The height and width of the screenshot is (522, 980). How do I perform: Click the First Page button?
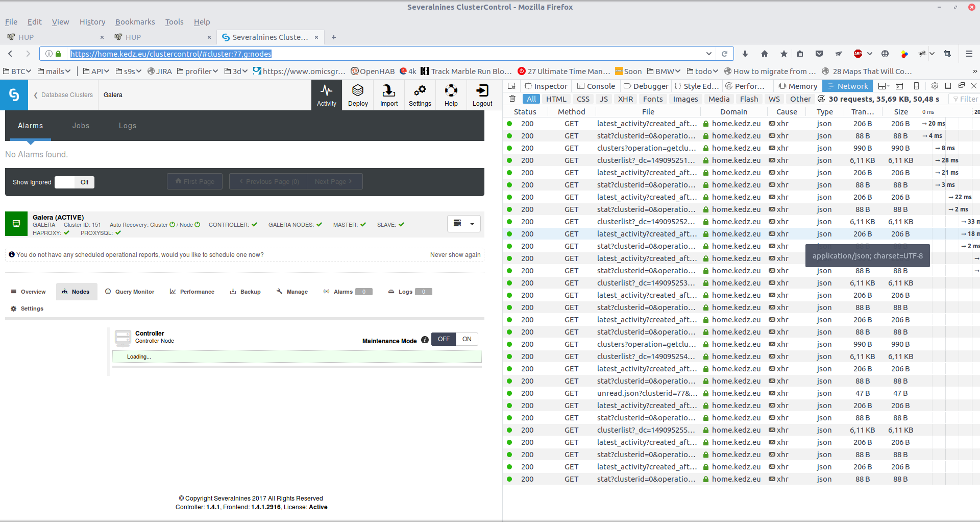coord(194,181)
